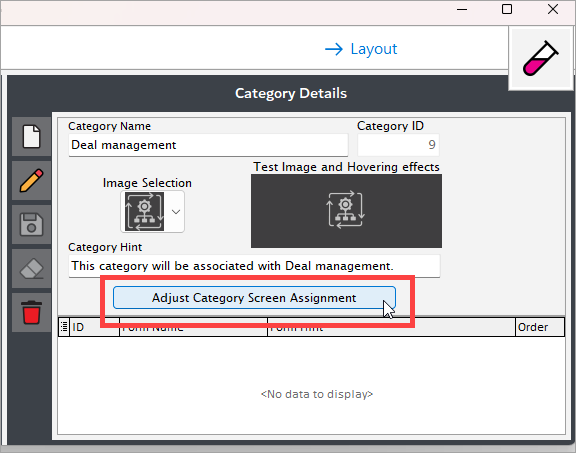Click Adjust Category Screen Assignment button

[x=254, y=298]
